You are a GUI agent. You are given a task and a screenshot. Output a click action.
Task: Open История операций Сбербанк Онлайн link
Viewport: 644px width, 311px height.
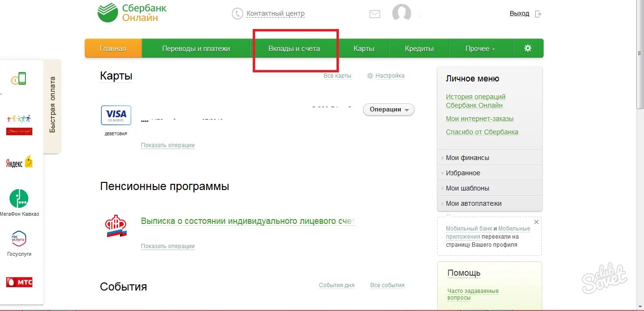coord(476,101)
